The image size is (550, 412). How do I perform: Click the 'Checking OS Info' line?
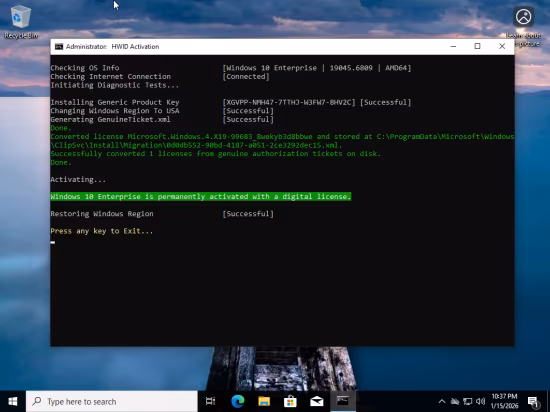click(85, 68)
